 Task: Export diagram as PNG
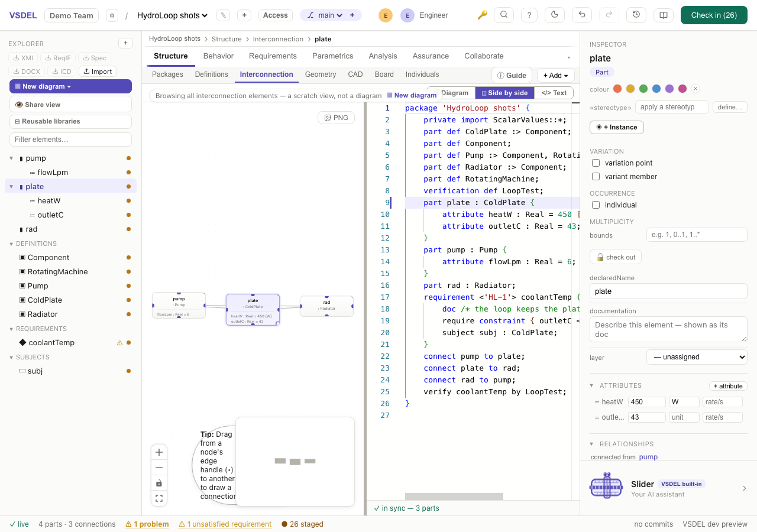click(336, 118)
